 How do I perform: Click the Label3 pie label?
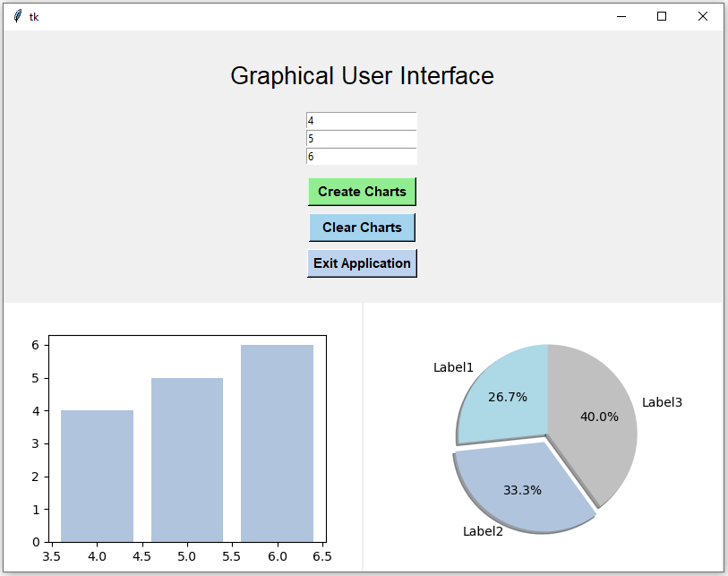click(x=662, y=402)
